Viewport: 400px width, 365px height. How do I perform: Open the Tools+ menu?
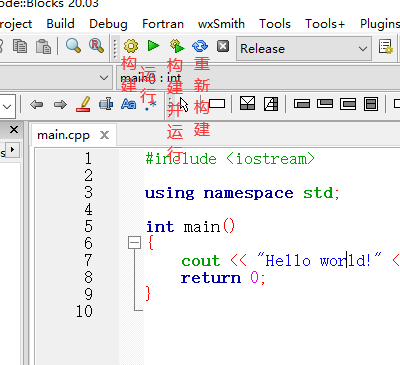click(x=325, y=24)
